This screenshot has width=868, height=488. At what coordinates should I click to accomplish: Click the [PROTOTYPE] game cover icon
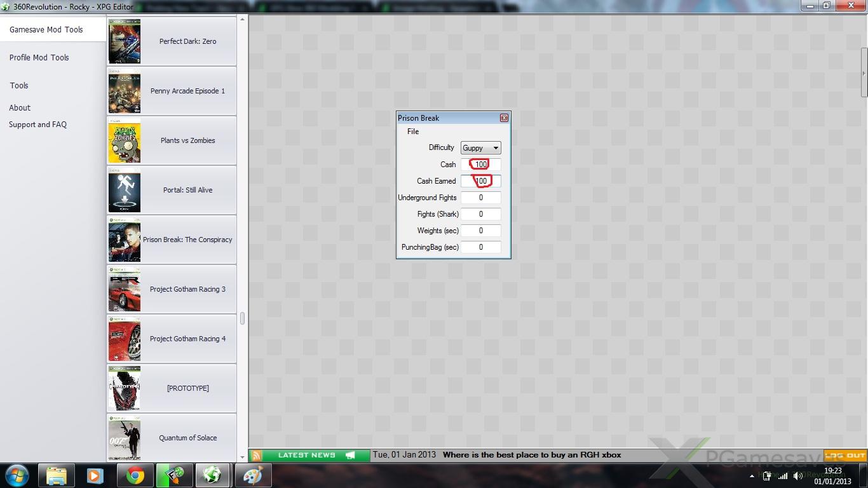point(125,388)
